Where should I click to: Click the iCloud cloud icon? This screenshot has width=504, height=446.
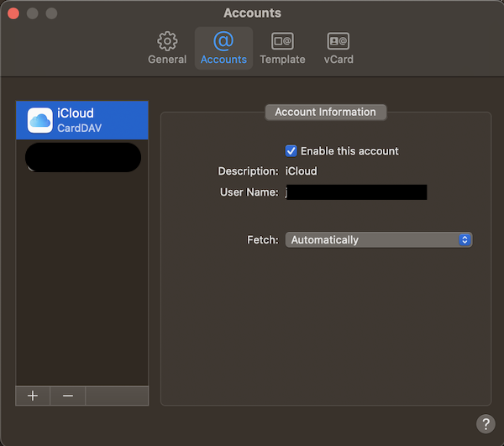tap(39, 120)
